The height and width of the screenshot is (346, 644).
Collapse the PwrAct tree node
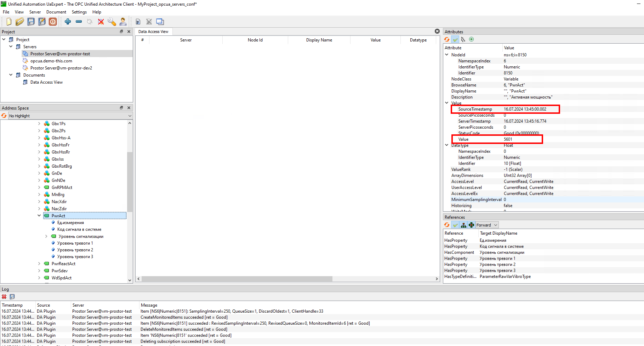coord(39,216)
